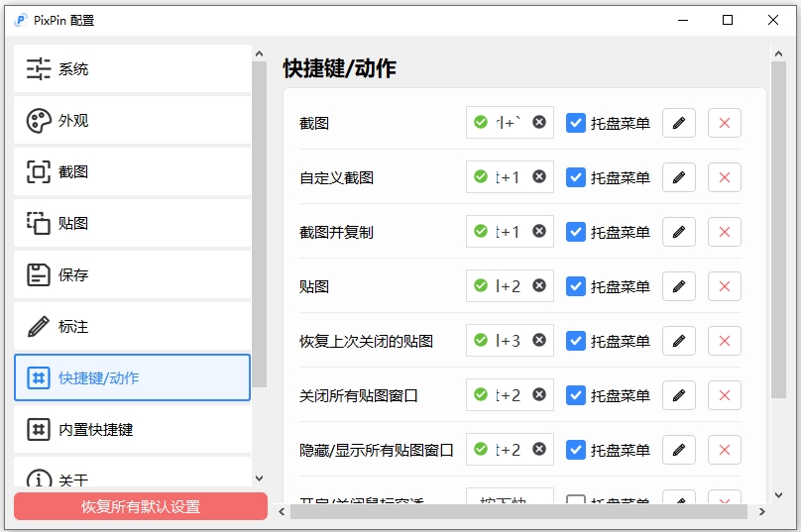Clear the 恢复上次关闭的贴图 hotkey
Image resolution: width=801 pixels, height=532 pixels.
coord(539,340)
